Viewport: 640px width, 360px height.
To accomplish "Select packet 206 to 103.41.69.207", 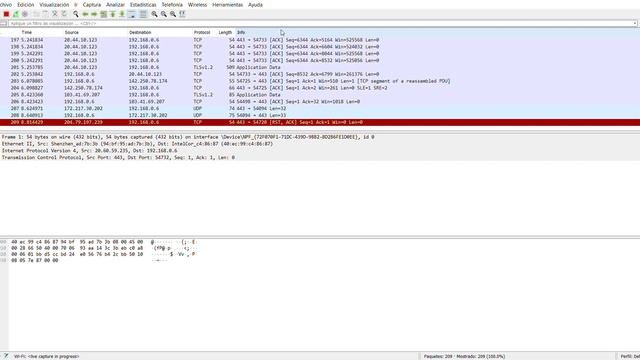I will pos(320,102).
